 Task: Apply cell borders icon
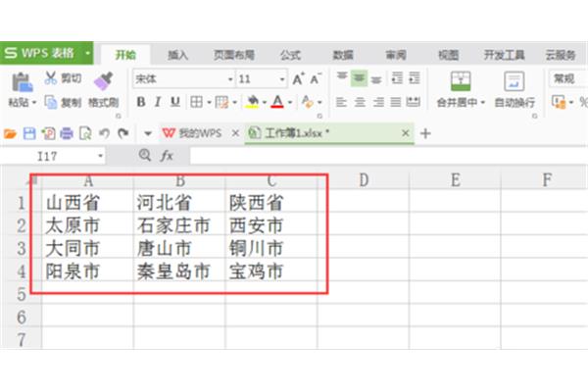(196, 102)
